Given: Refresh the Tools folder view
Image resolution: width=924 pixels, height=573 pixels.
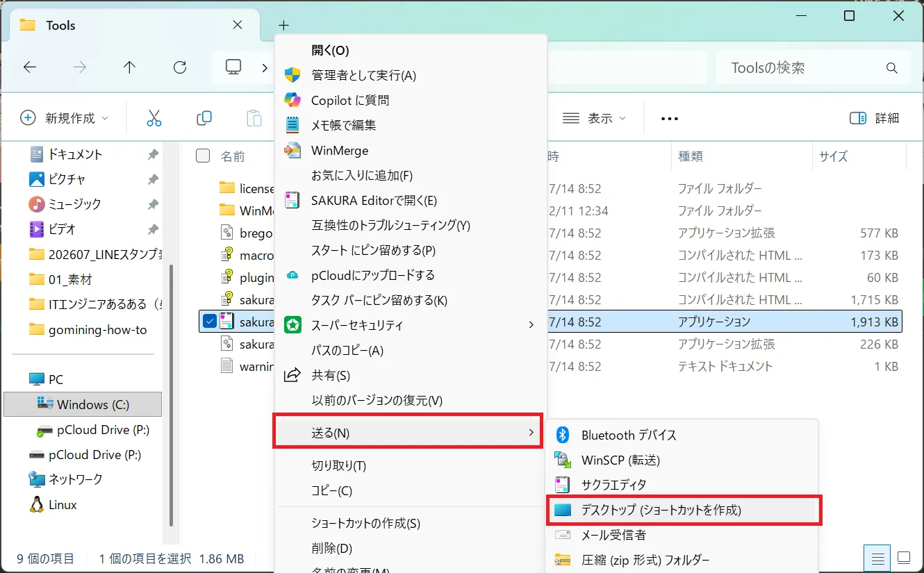Looking at the screenshot, I should pyautogui.click(x=180, y=67).
